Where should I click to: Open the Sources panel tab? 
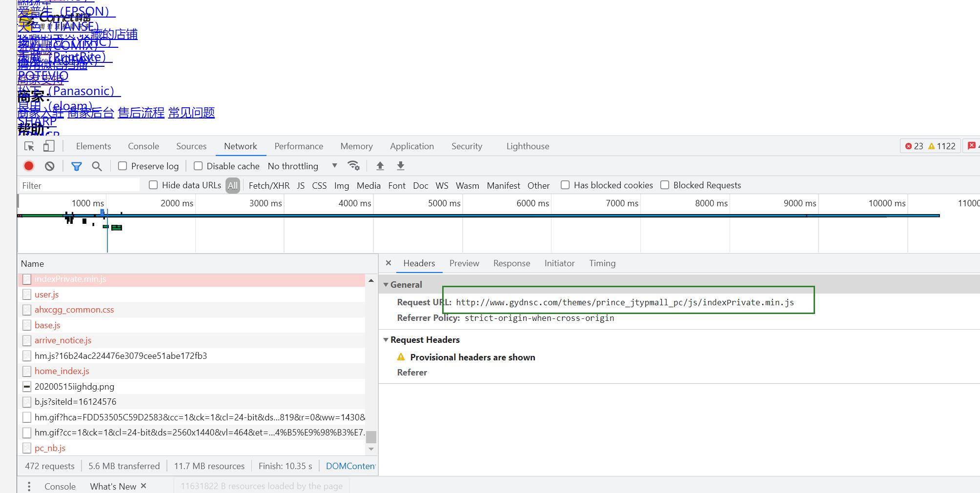point(191,146)
